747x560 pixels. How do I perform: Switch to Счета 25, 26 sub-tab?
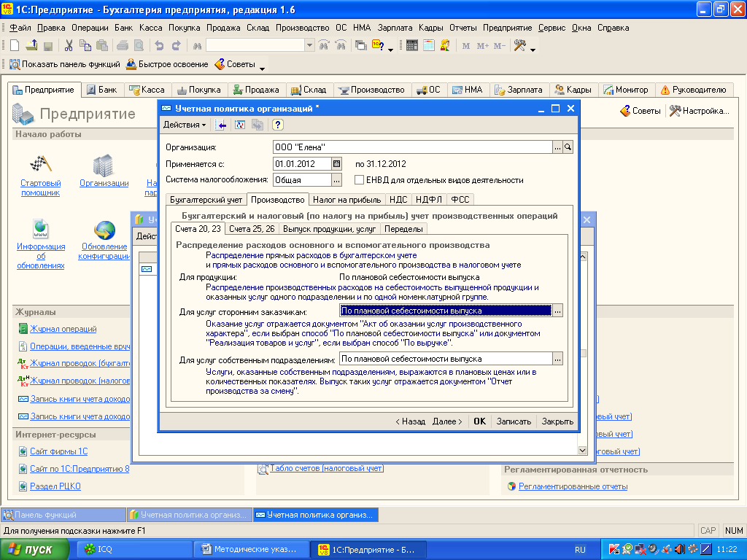pos(252,229)
